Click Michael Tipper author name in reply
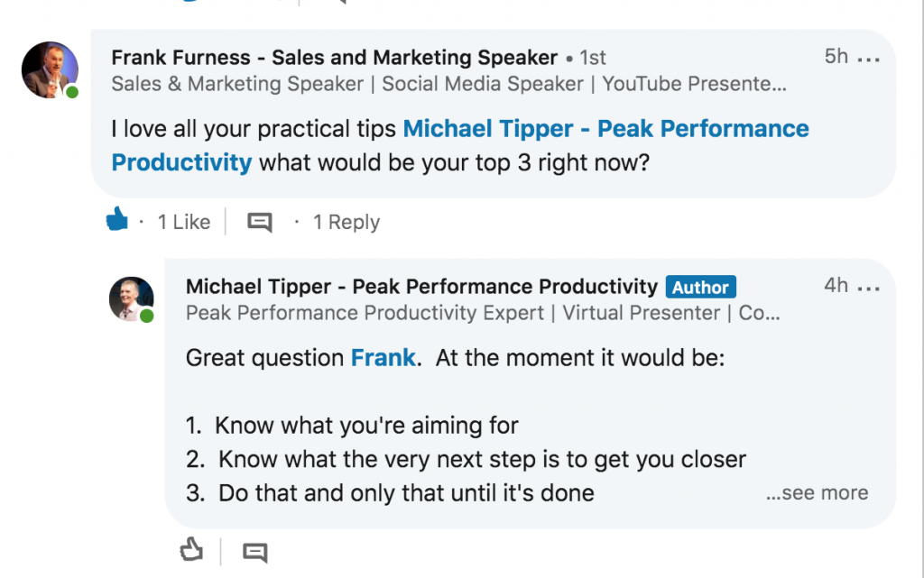 (x=421, y=287)
